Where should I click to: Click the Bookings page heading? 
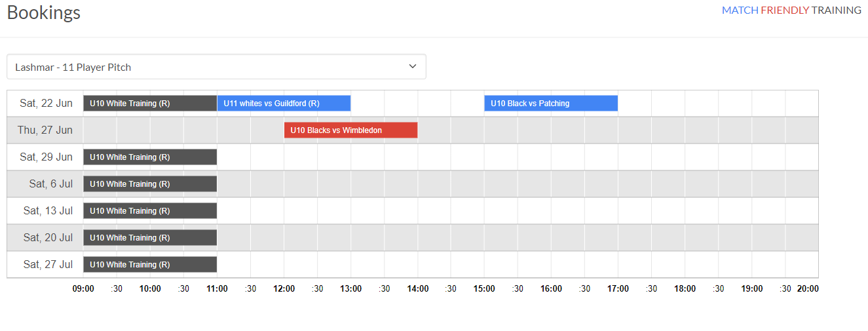[x=44, y=12]
